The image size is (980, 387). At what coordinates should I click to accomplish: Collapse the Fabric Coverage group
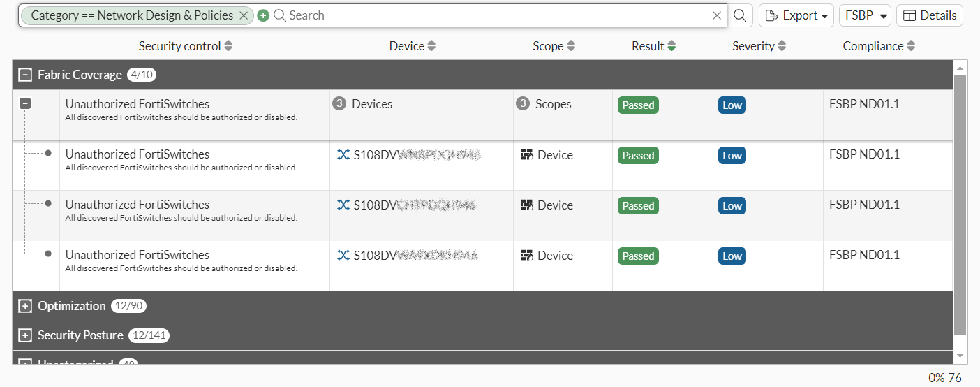[x=25, y=75]
